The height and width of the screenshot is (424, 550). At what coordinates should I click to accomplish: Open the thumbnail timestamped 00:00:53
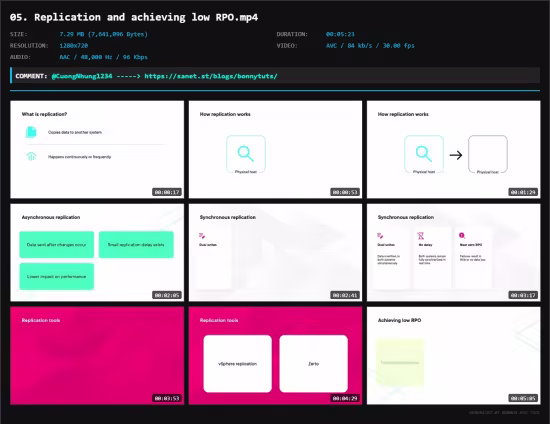pos(275,149)
